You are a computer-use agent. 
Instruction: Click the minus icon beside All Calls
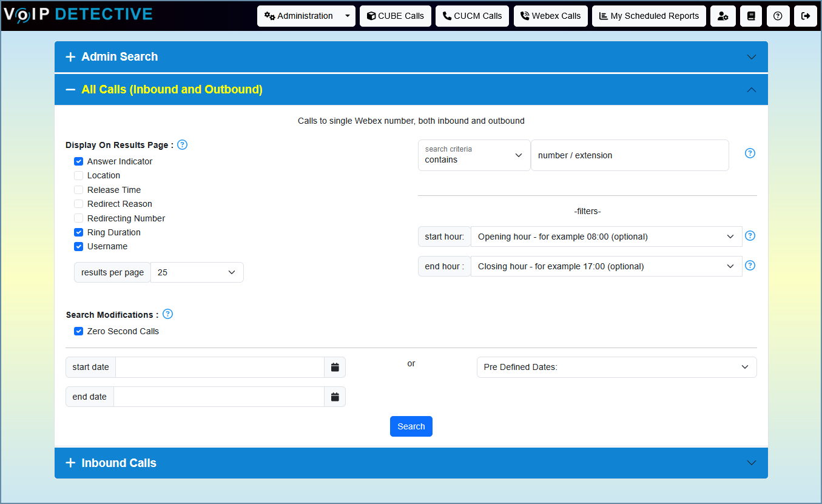[70, 90]
